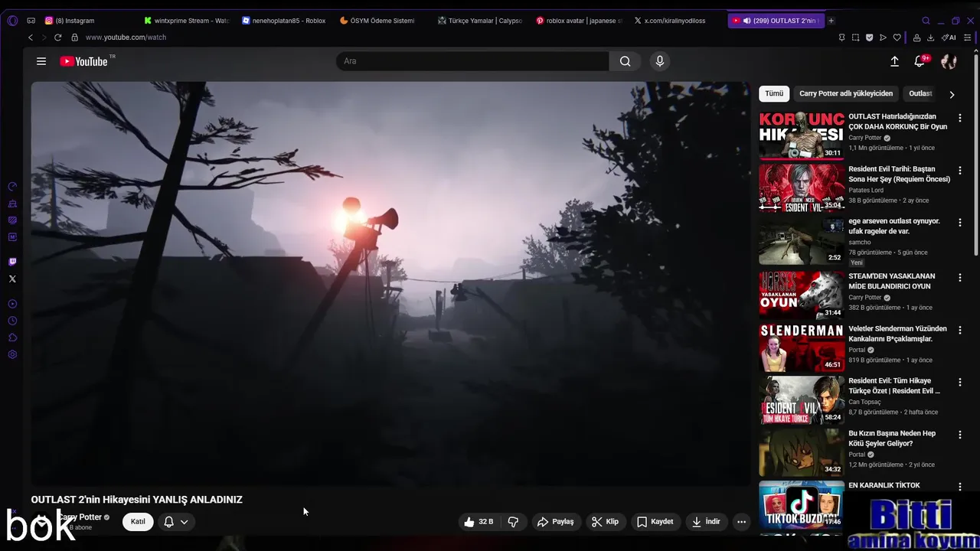This screenshot has height=551, width=980.
Task: Click inside the Ara search field
Action: coord(472,61)
